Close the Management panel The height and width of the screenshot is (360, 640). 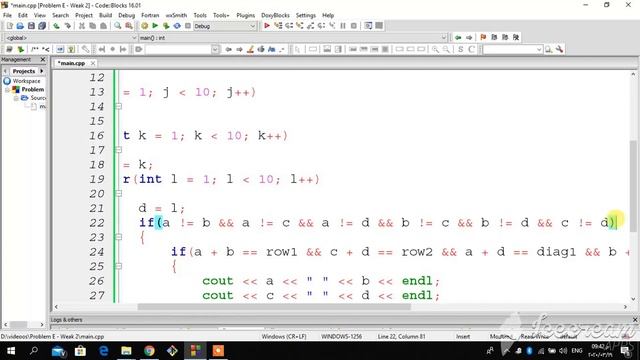pos(43,60)
